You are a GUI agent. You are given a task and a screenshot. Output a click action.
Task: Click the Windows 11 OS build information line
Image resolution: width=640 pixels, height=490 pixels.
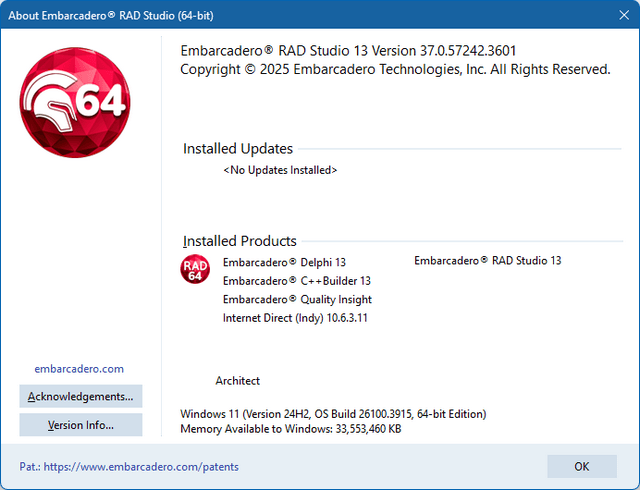tap(333, 413)
